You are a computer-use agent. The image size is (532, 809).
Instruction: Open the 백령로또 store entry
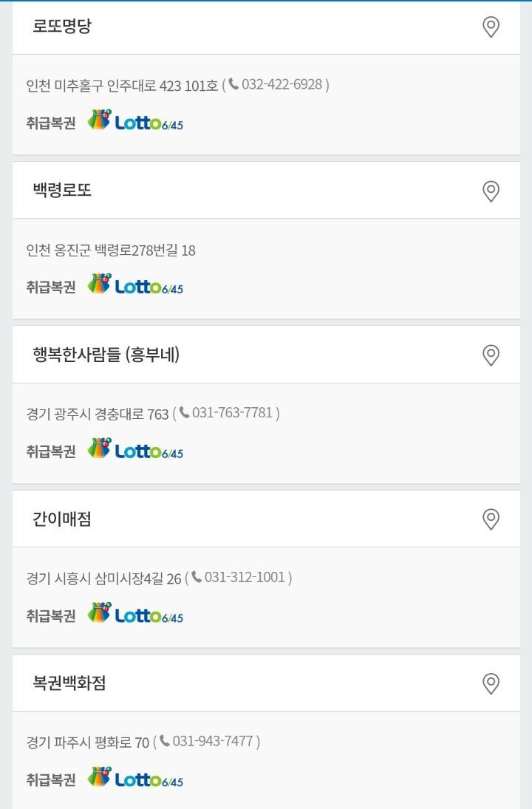[62, 191]
